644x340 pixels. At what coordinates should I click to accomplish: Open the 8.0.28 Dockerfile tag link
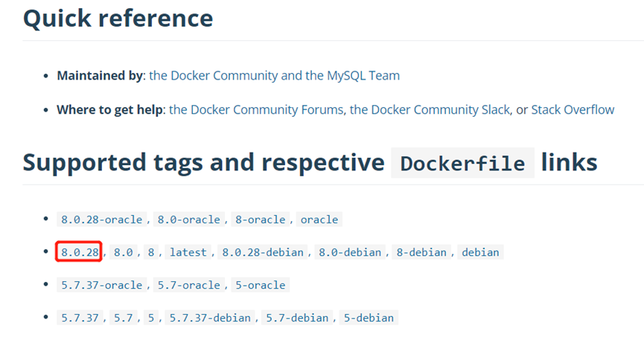point(80,252)
